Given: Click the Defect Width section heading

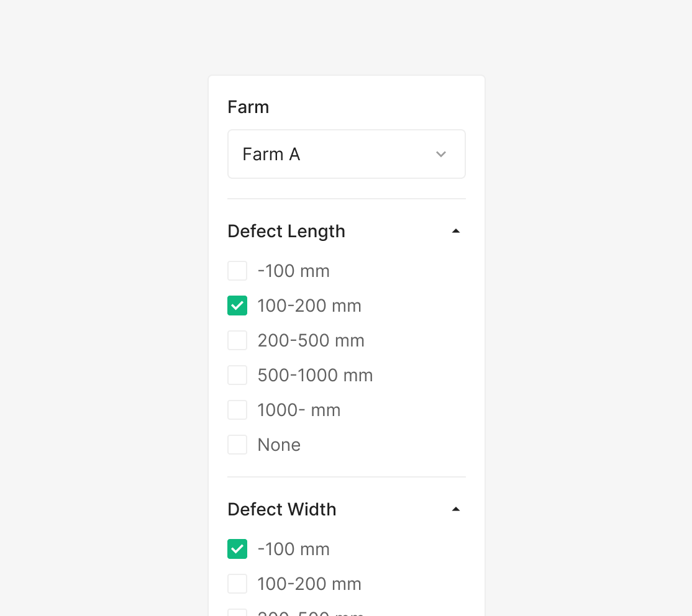Looking at the screenshot, I should pyautogui.click(x=282, y=509).
